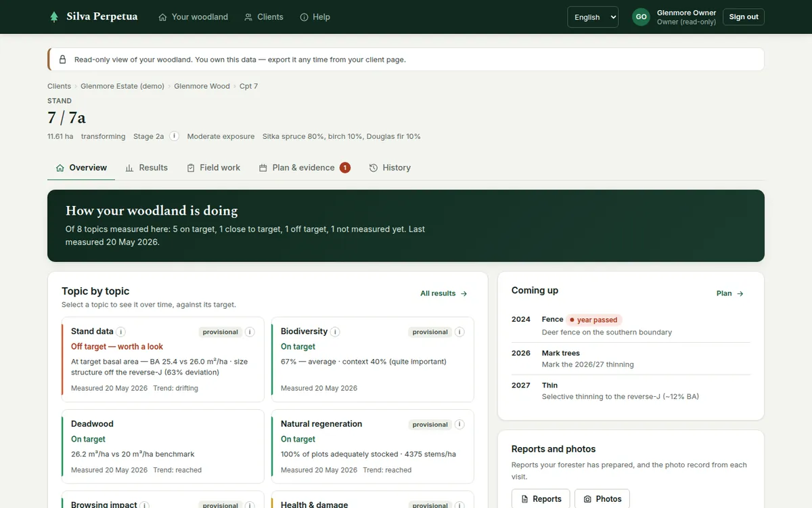Screen dimensions: 812x508
Task: Click the GO user avatar
Action: click(641, 17)
